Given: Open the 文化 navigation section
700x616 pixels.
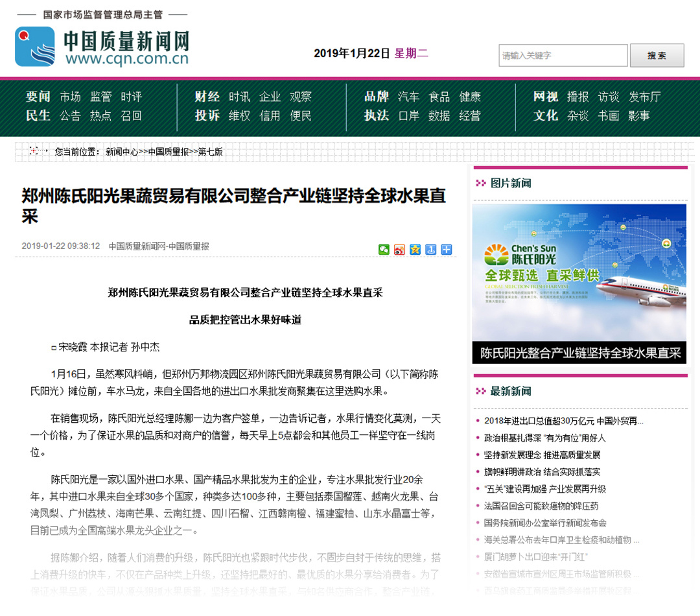Looking at the screenshot, I should coord(546,115).
